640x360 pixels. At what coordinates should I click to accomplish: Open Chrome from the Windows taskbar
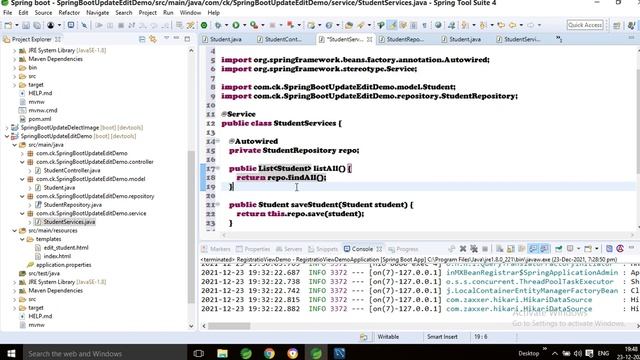[x=269, y=353]
